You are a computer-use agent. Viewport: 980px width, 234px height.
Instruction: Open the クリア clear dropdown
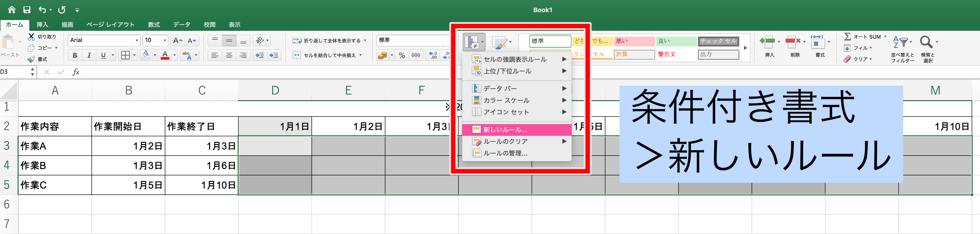click(x=858, y=59)
